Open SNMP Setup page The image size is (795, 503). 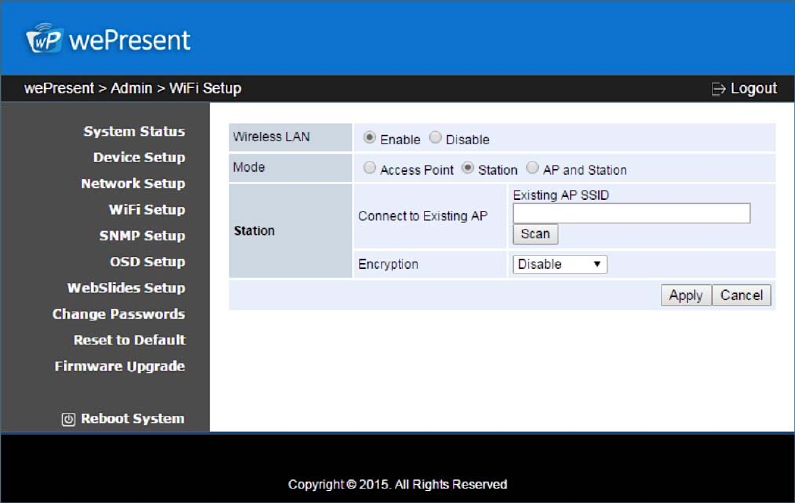click(x=142, y=236)
